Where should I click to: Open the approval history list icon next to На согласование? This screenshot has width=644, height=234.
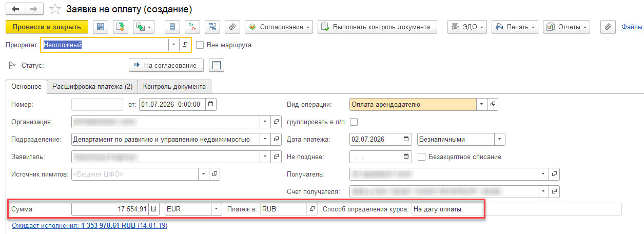(x=216, y=65)
